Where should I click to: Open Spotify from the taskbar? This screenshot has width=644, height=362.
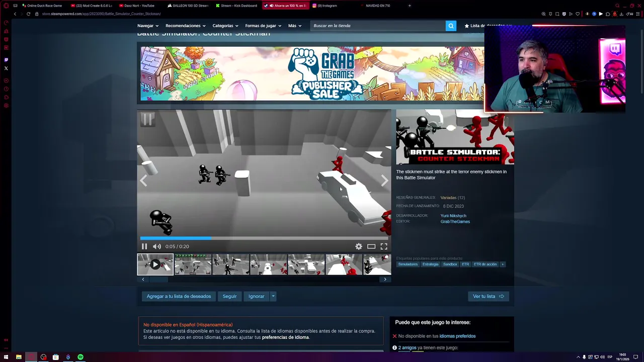point(80,357)
